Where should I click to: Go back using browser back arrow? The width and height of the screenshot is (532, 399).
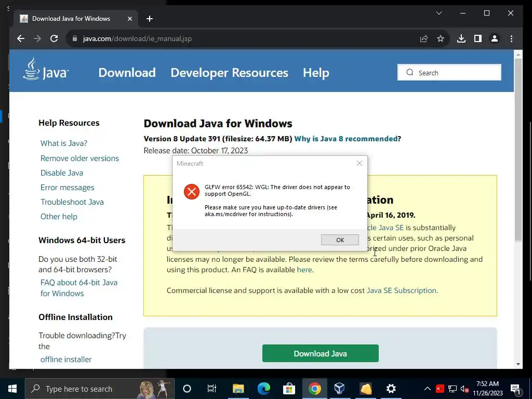click(x=21, y=38)
